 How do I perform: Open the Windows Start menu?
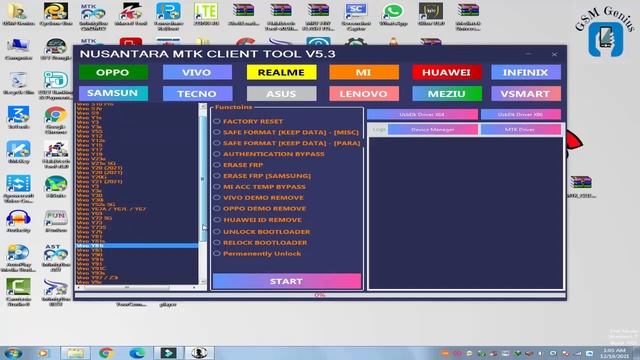pos(13,353)
